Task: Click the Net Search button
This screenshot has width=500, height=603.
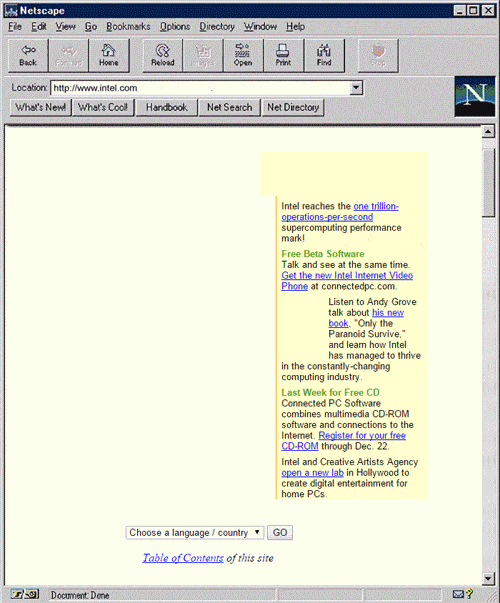Action: (230, 107)
